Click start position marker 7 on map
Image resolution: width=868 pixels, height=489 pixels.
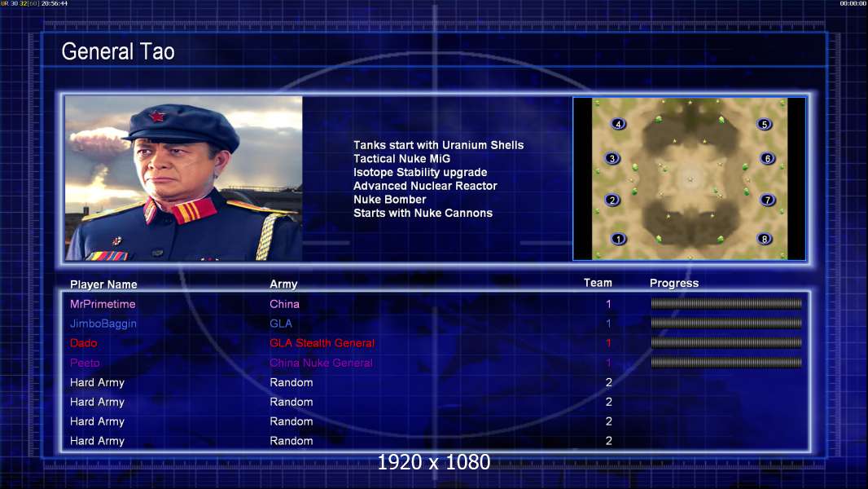pyautogui.click(x=767, y=200)
